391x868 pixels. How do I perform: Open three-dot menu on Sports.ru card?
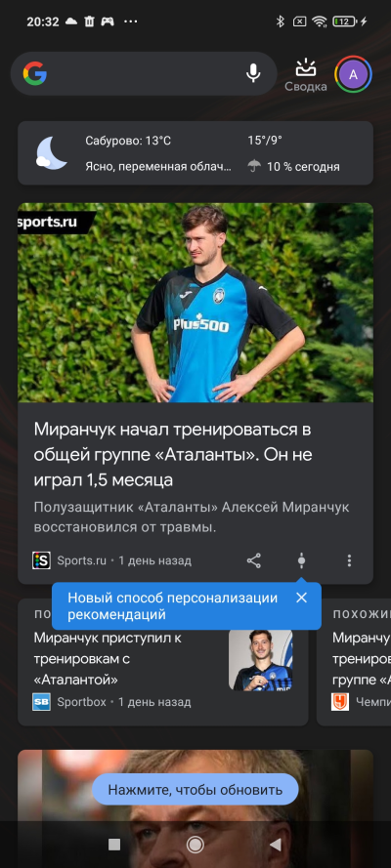(x=349, y=560)
